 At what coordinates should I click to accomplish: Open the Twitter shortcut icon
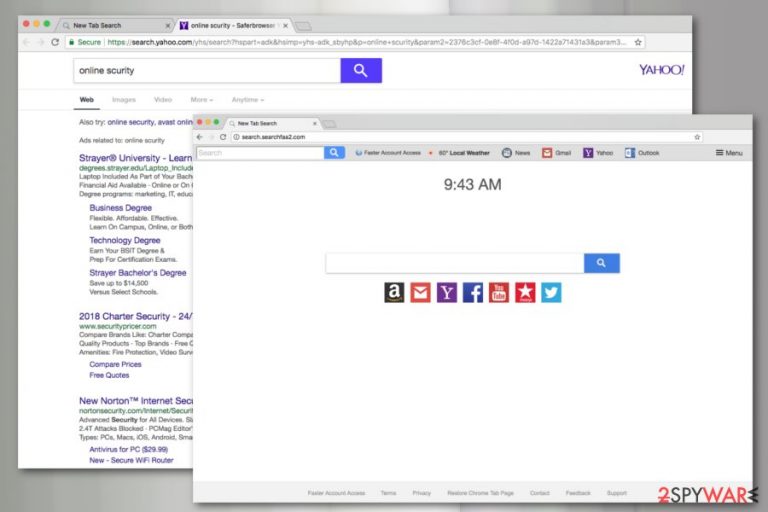(x=551, y=293)
